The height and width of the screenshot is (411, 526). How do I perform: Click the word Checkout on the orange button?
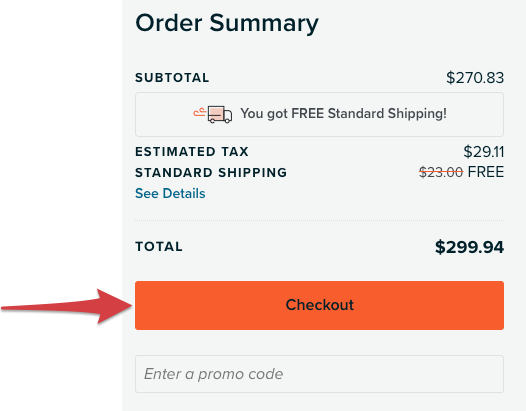[319, 305]
